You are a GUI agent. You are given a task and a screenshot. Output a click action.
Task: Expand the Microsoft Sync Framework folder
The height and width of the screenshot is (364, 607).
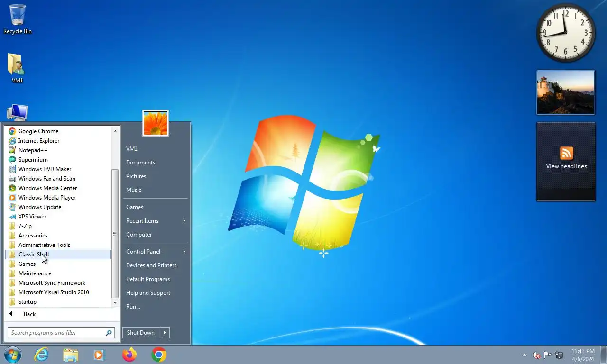pos(58,283)
